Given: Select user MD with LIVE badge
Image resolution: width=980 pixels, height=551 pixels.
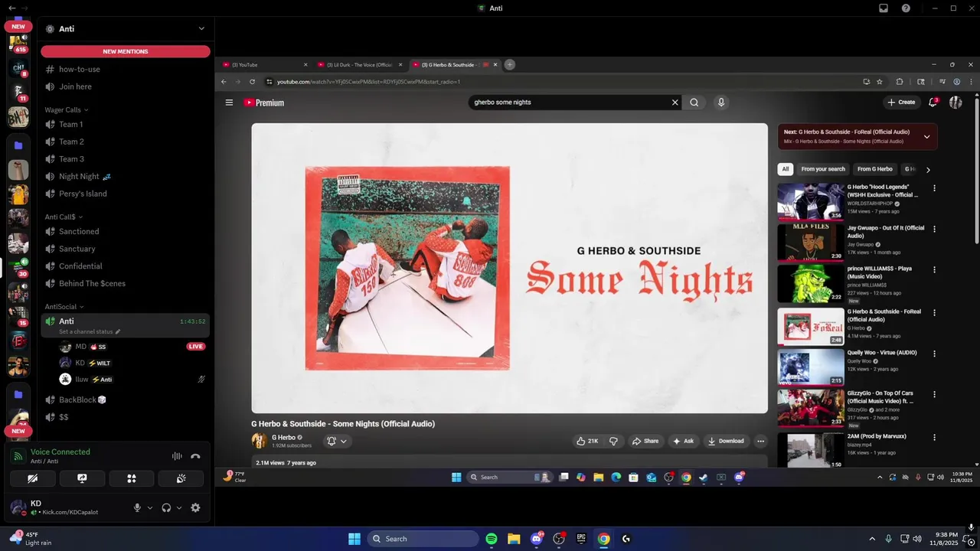Looking at the screenshot, I should (x=132, y=347).
